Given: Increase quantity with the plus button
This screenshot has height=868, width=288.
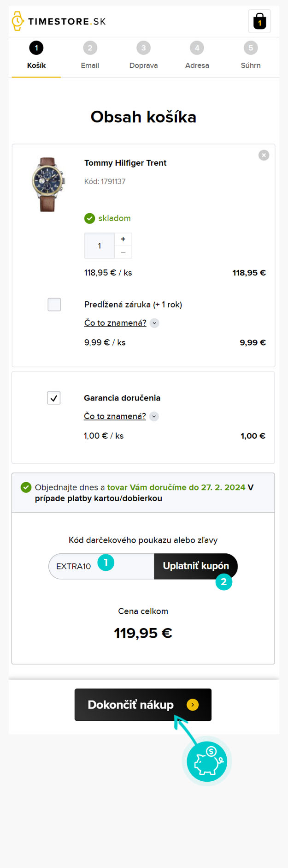Looking at the screenshot, I should (123, 239).
